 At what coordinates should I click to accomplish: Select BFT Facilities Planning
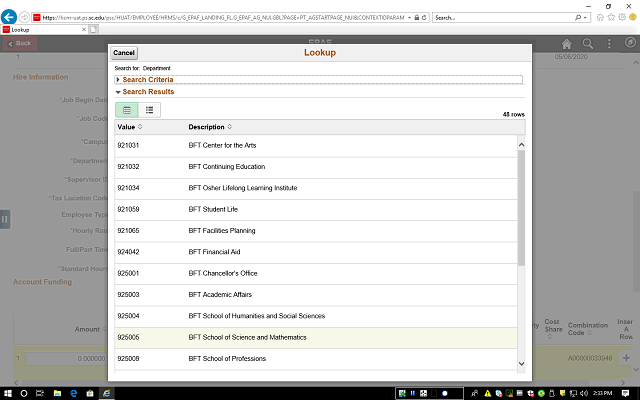(222, 231)
